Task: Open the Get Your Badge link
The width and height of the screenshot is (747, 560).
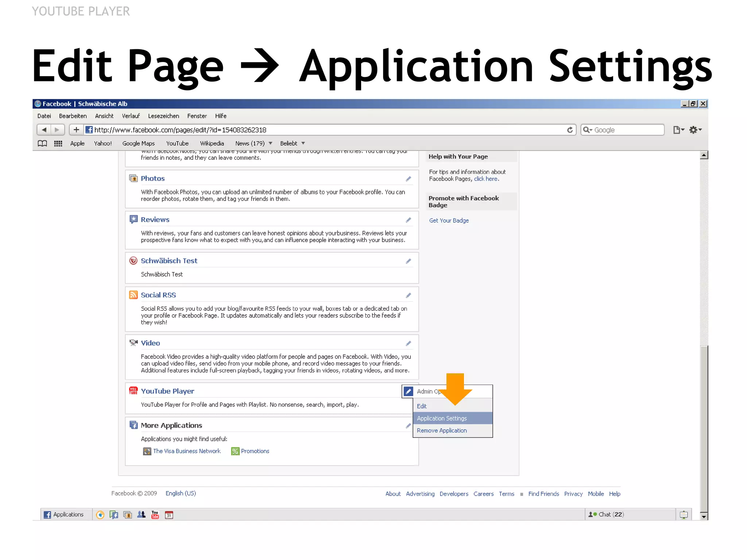Action: (449, 221)
